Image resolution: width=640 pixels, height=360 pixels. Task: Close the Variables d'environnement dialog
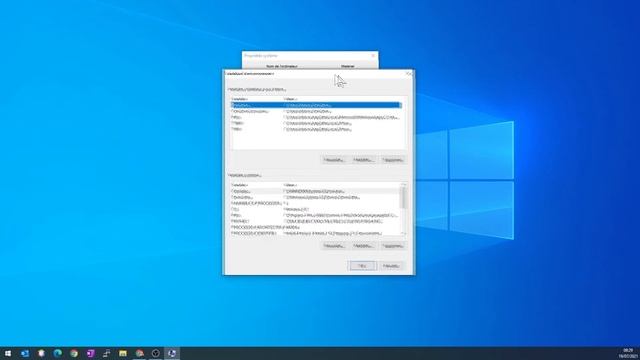(409, 74)
